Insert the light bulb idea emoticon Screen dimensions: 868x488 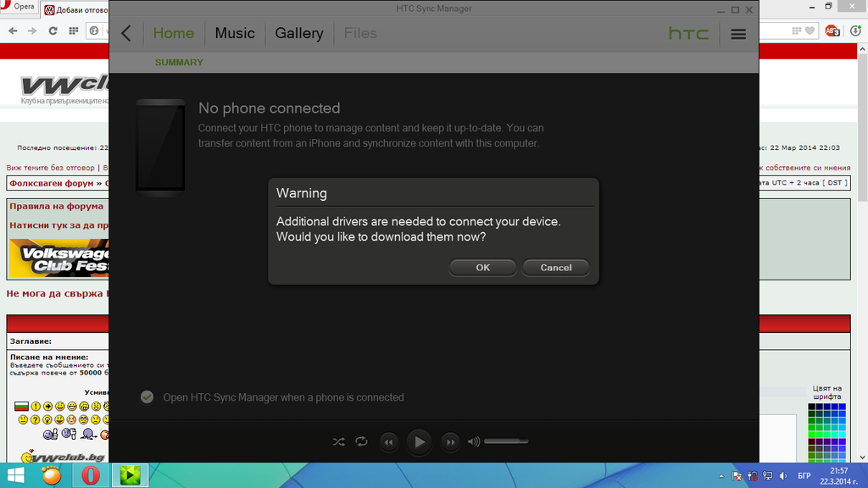pyautogui.click(x=47, y=419)
